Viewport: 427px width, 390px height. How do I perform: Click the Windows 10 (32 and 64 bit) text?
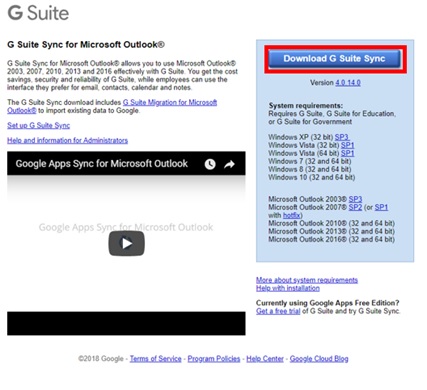(312, 177)
